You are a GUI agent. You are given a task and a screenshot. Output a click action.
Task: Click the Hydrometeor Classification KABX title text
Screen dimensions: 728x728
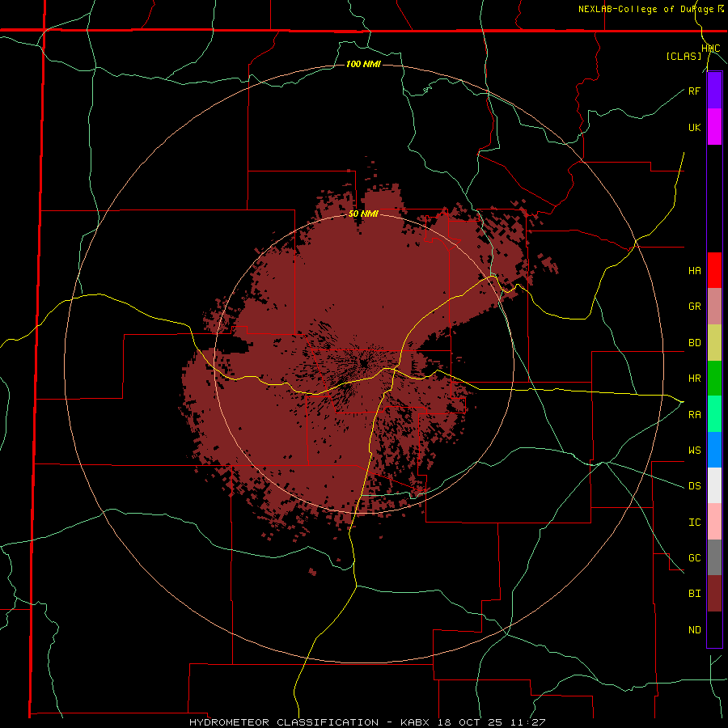pos(367,722)
